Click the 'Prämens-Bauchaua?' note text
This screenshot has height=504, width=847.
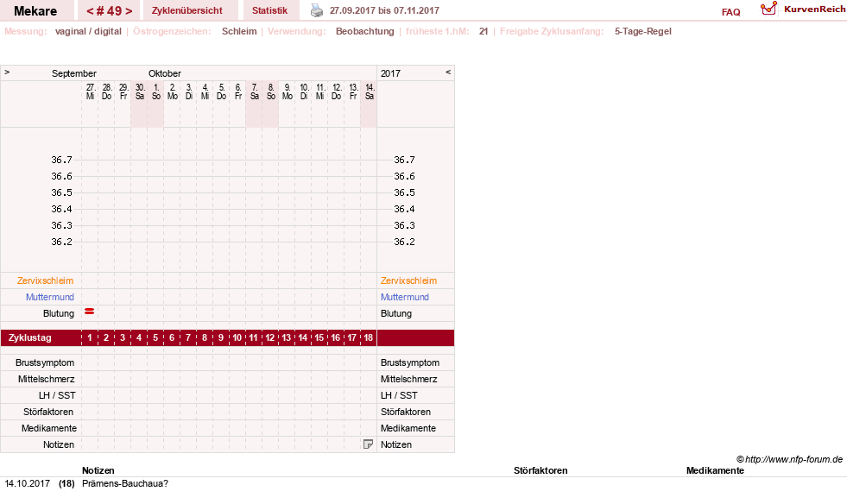click(x=125, y=483)
